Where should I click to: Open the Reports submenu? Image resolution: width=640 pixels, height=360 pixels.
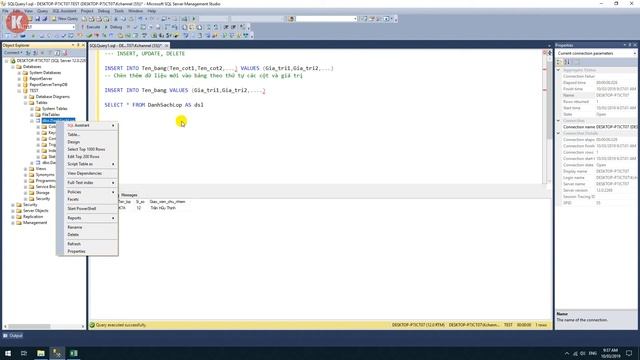point(91,218)
